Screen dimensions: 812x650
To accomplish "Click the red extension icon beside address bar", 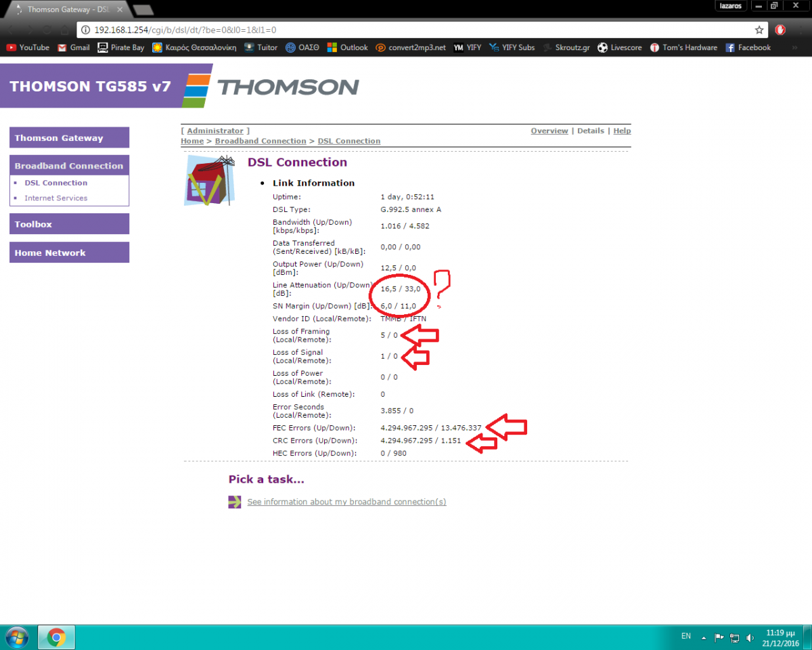I will pyautogui.click(x=780, y=30).
